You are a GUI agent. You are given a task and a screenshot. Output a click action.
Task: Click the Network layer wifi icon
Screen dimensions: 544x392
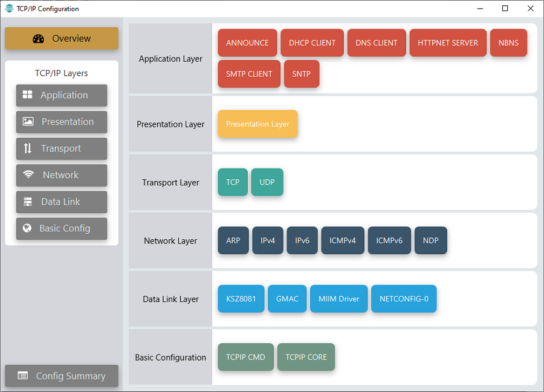pyautogui.click(x=28, y=175)
